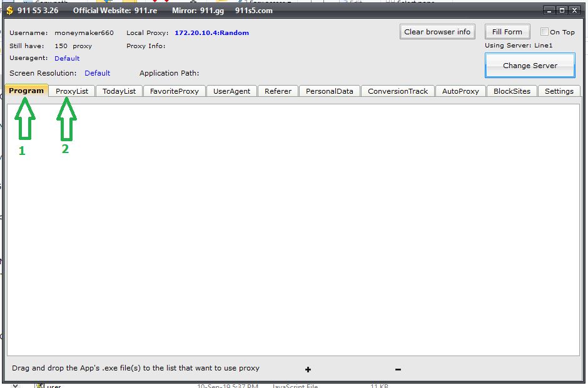
Task: Enable the On Top checkbox
Action: point(544,32)
